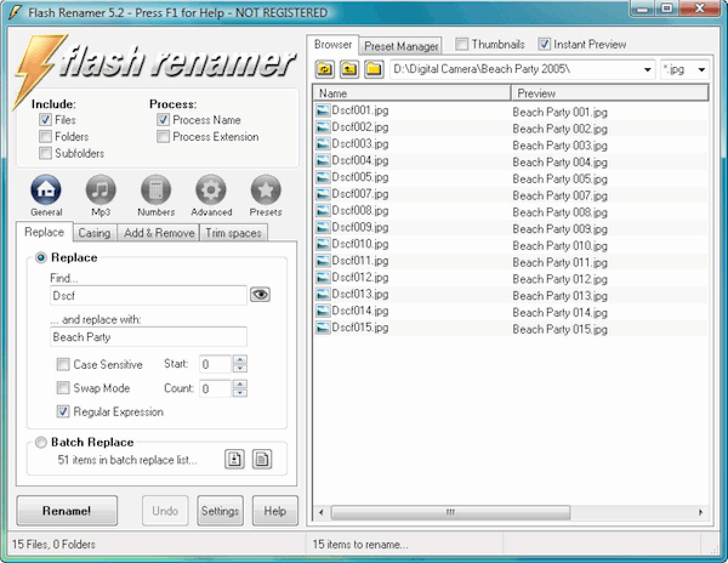Open the Numbers renaming panel
This screenshot has width=728, height=563.
click(x=156, y=190)
